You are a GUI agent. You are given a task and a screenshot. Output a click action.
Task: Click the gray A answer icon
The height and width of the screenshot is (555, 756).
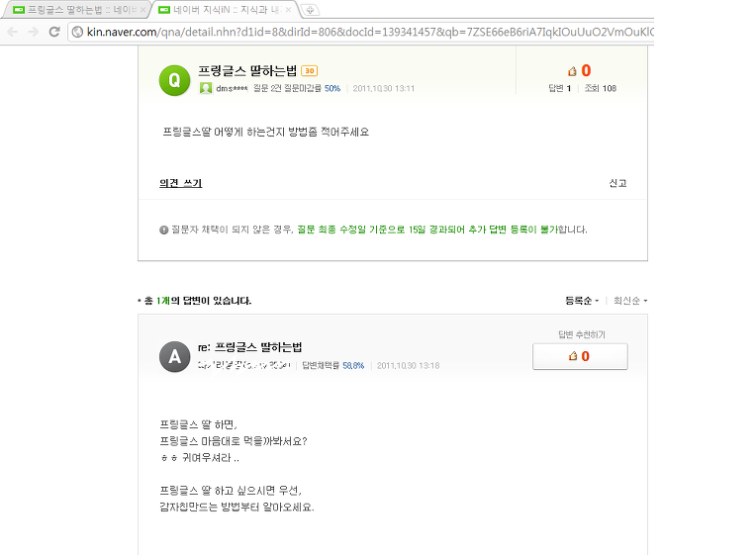coord(174,357)
